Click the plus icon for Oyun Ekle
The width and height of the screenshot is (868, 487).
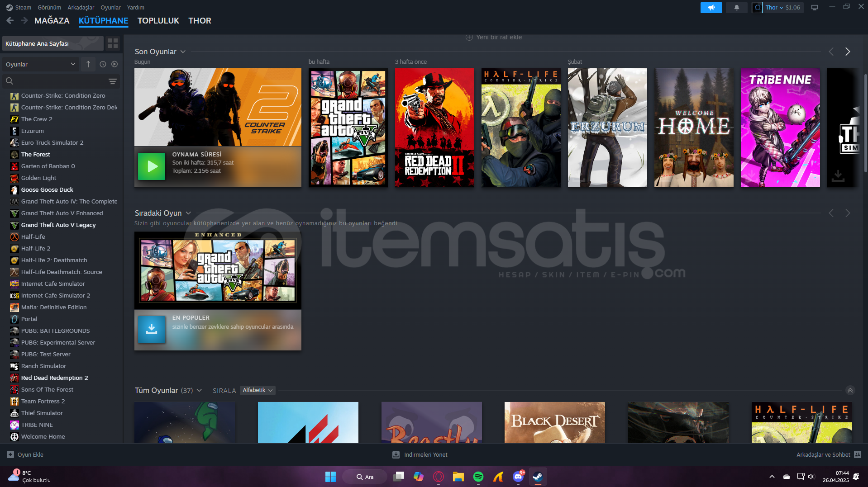pos(10,454)
